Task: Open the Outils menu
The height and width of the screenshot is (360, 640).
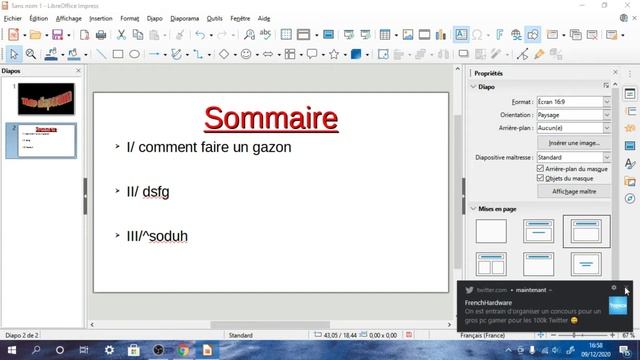Action: (214, 18)
